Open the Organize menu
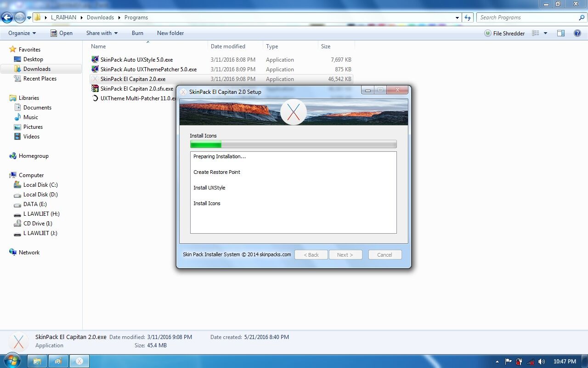 (x=22, y=33)
